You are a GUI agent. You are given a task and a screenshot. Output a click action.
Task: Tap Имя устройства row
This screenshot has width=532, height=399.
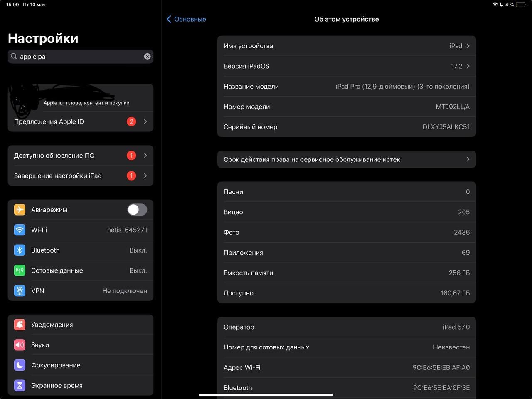[x=347, y=46]
